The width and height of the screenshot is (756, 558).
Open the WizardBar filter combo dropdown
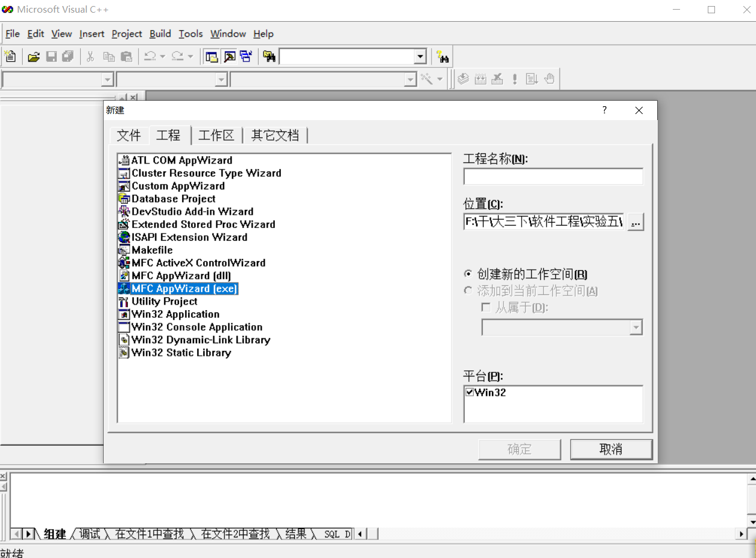[221, 79]
